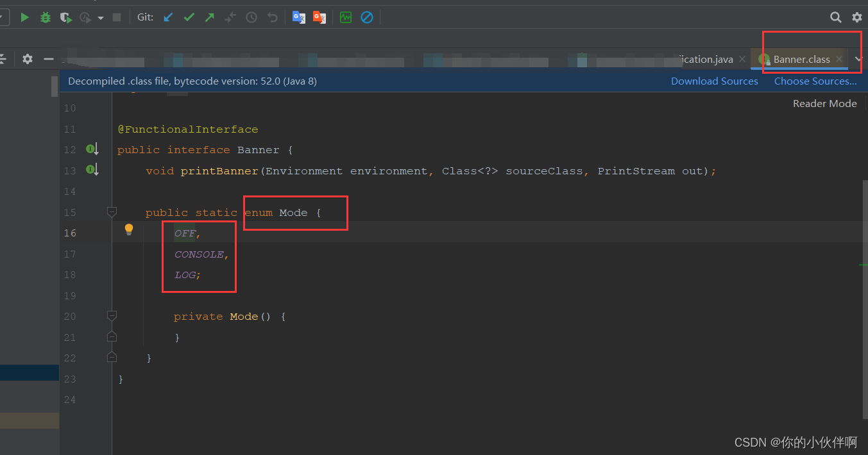868x455 pixels.
Task: Click the PrintStream parameter type
Action: [x=636, y=171]
